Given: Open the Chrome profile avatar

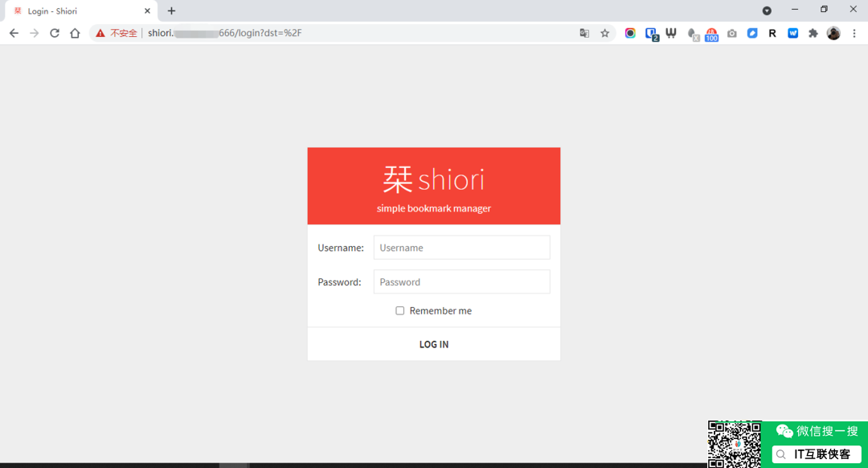Looking at the screenshot, I should tap(833, 33).
